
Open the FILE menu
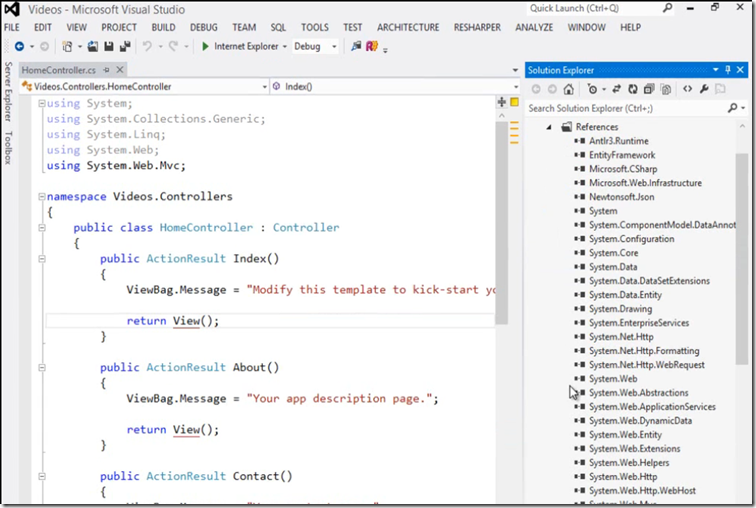pyautogui.click(x=12, y=27)
